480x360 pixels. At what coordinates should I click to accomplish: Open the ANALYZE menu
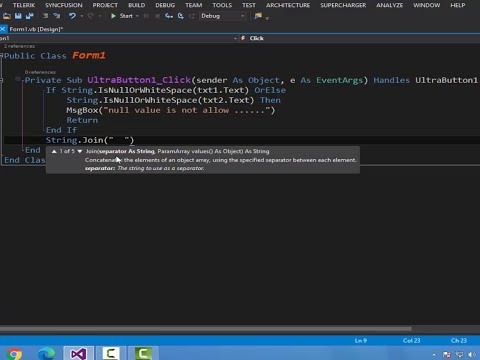389,5
